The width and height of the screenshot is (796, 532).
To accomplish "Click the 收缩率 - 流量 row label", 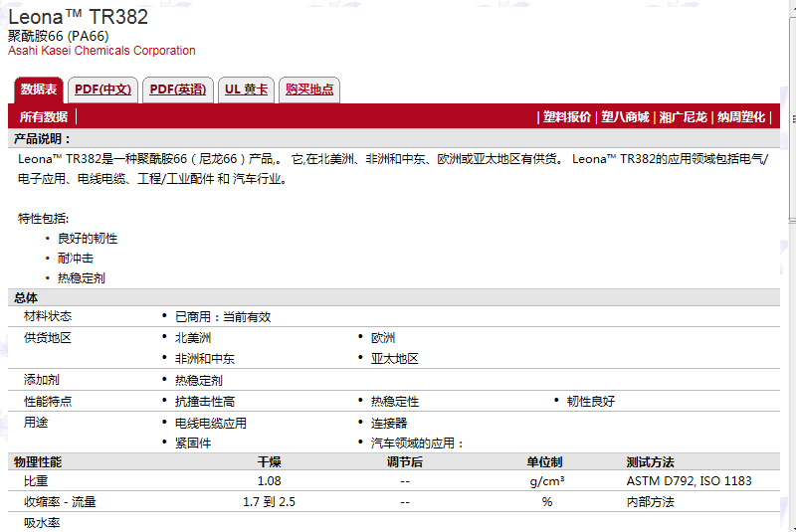I will pos(60,502).
